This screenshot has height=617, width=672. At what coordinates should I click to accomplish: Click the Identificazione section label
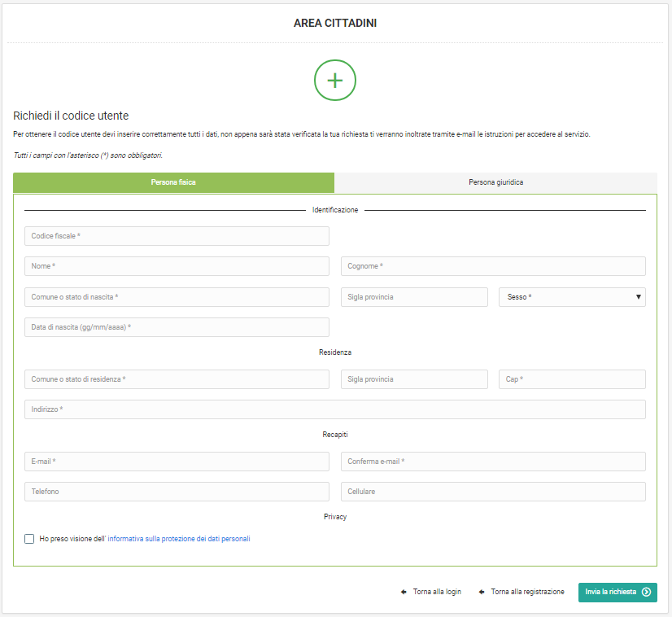click(x=334, y=210)
